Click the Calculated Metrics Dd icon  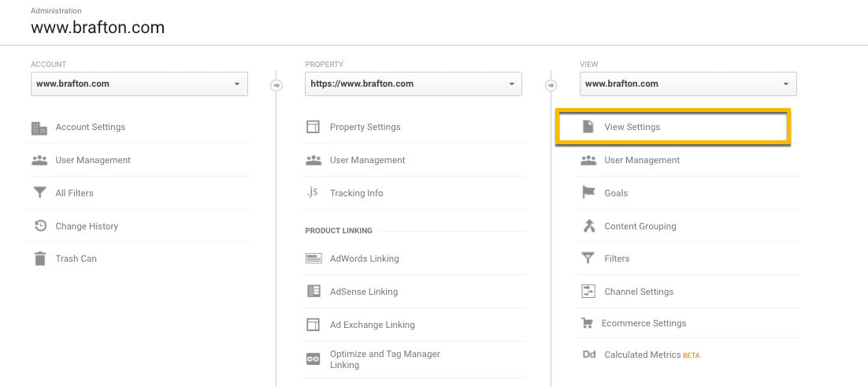588,355
